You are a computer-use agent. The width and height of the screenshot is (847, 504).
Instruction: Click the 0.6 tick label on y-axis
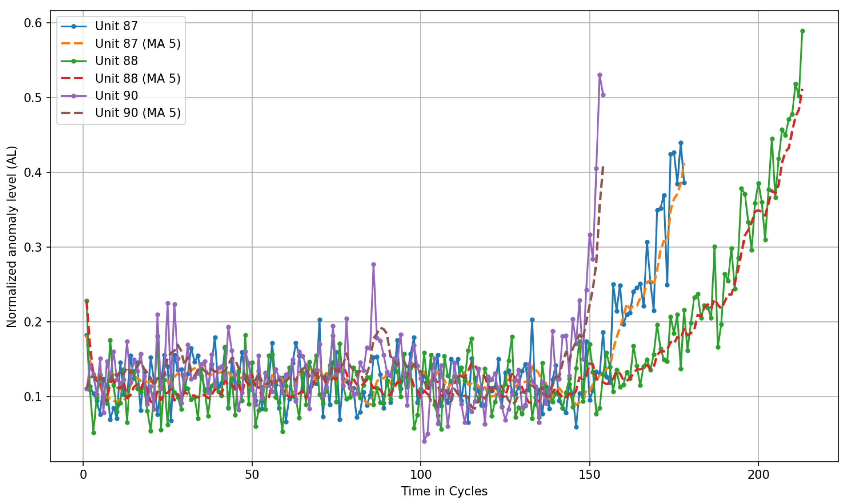(x=32, y=23)
